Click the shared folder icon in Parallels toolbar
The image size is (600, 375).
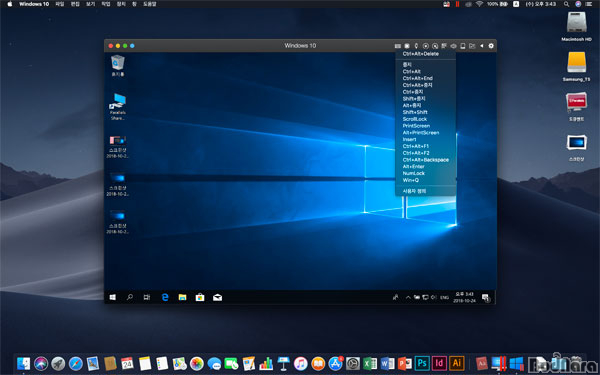(472, 46)
